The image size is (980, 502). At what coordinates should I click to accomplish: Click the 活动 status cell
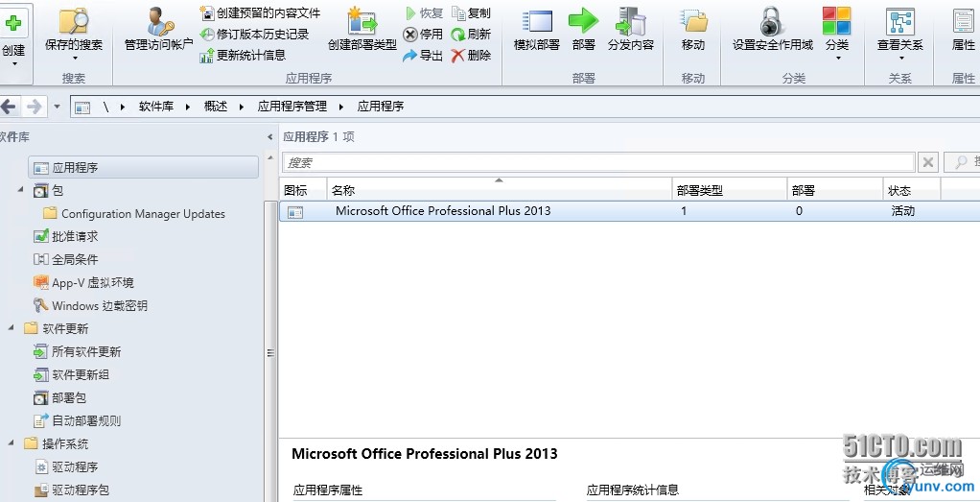(x=903, y=211)
